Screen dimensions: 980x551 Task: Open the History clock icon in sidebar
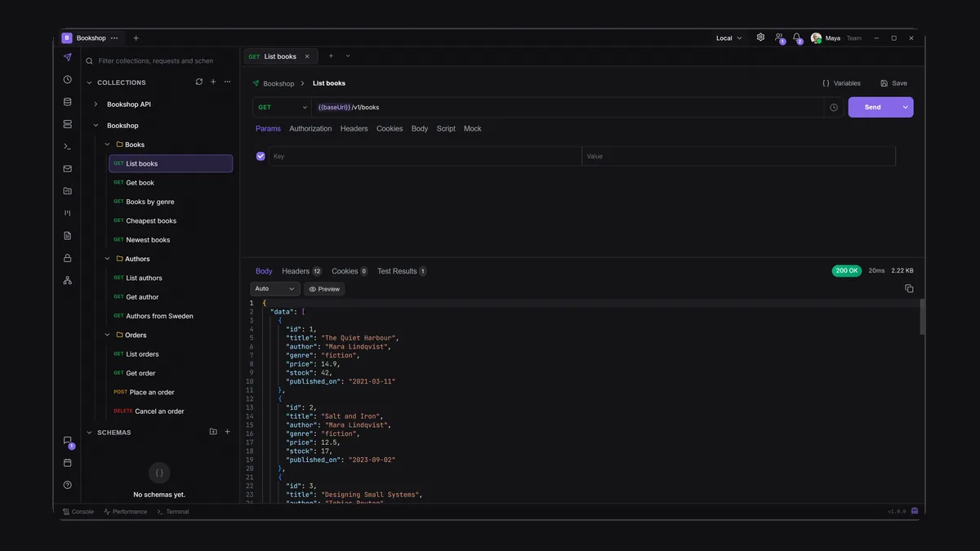(67, 80)
